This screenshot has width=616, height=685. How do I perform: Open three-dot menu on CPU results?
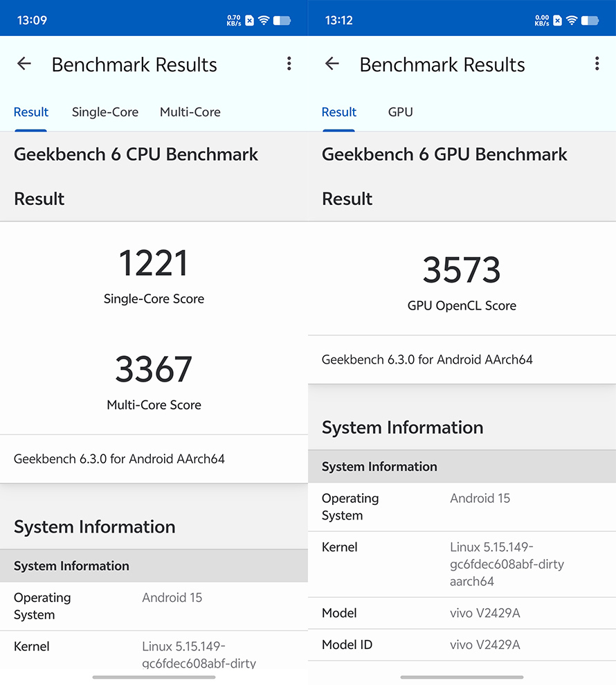pyautogui.click(x=289, y=64)
